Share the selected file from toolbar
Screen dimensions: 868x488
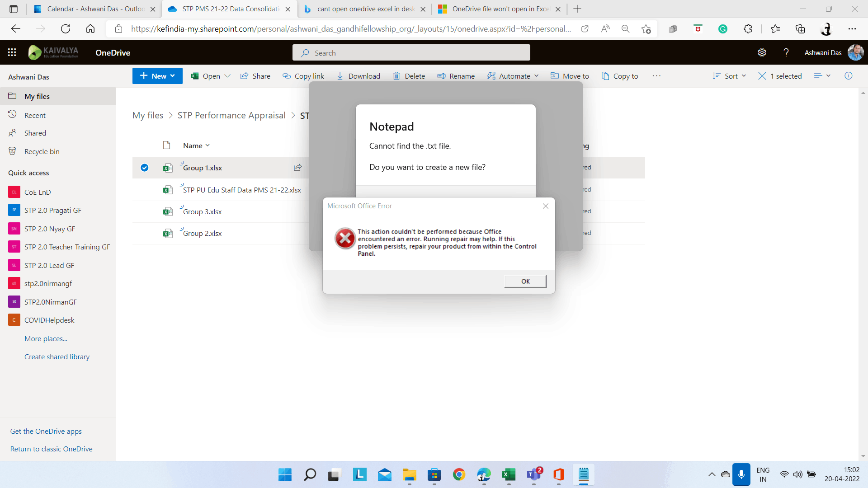(x=255, y=76)
